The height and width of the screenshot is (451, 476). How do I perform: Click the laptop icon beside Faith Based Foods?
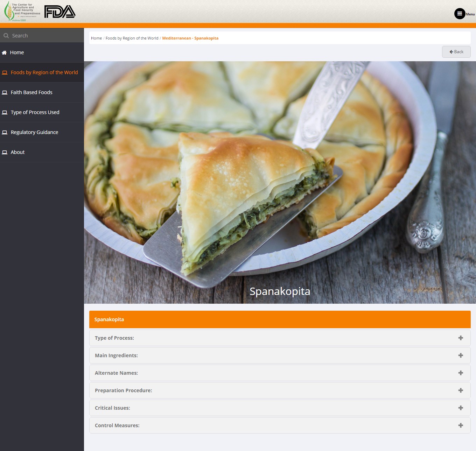click(x=5, y=92)
